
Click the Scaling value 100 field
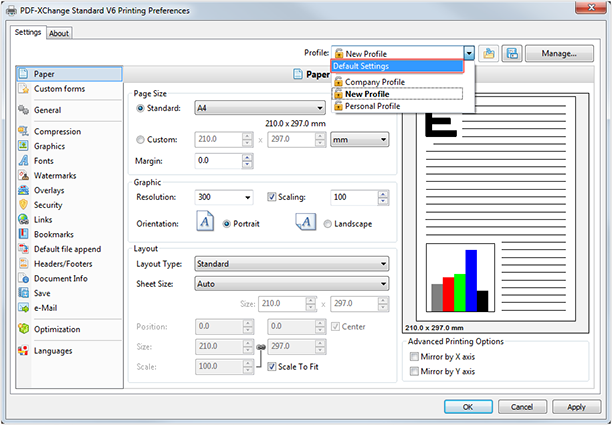point(354,197)
